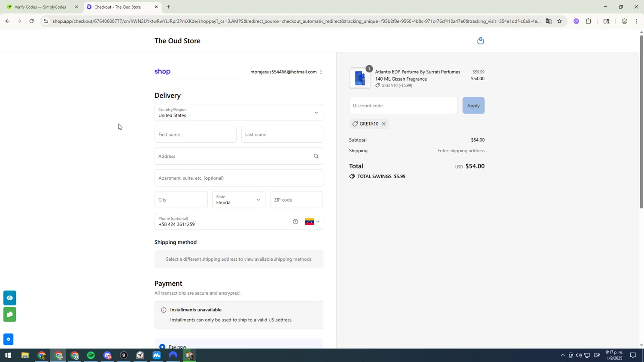
Task: Open The Oud Store home link
Action: tap(177, 41)
